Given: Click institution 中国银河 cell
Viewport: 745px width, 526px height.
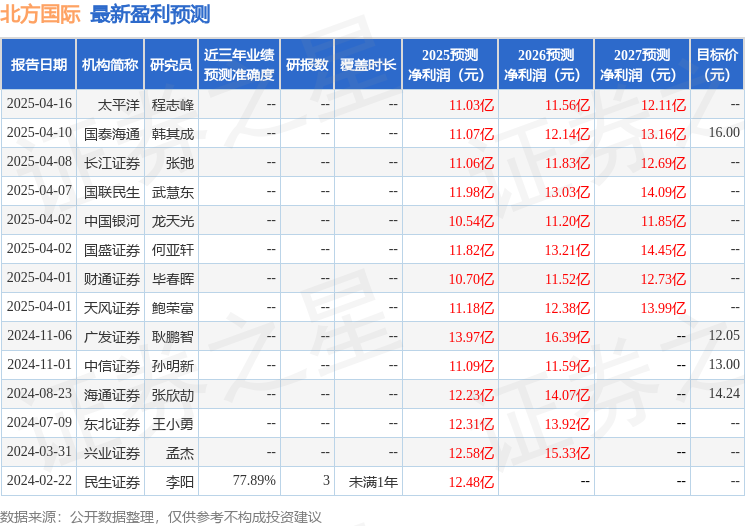Looking at the screenshot, I should coord(112,221).
